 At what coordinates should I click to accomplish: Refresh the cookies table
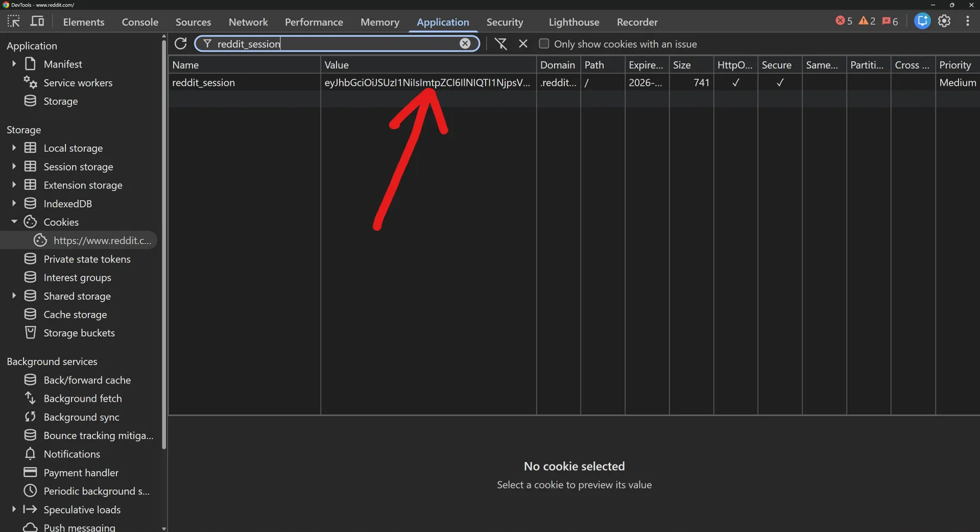point(181,44)
